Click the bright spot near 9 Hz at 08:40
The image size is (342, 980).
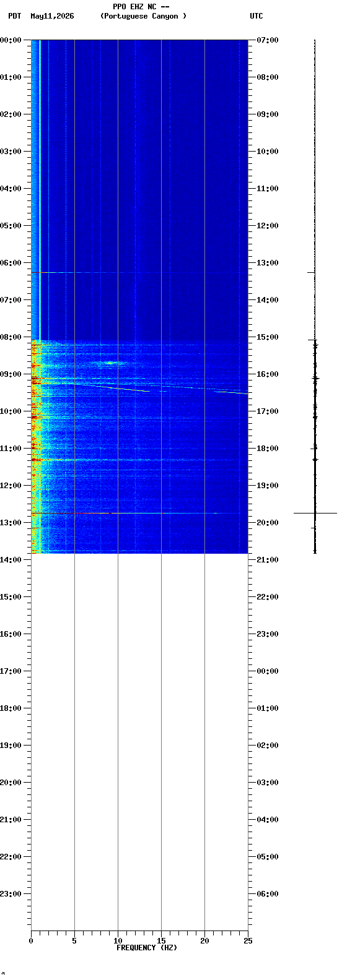point(112,363)
